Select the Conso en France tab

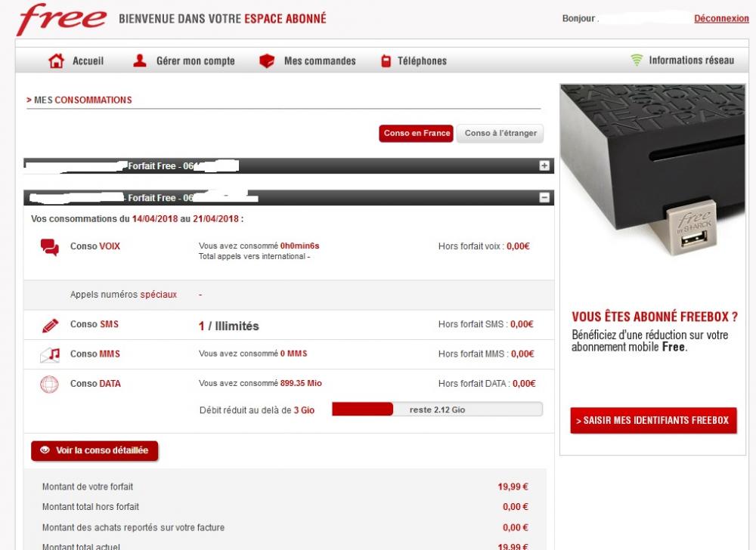pyautogui.click(x=416, y=134)
